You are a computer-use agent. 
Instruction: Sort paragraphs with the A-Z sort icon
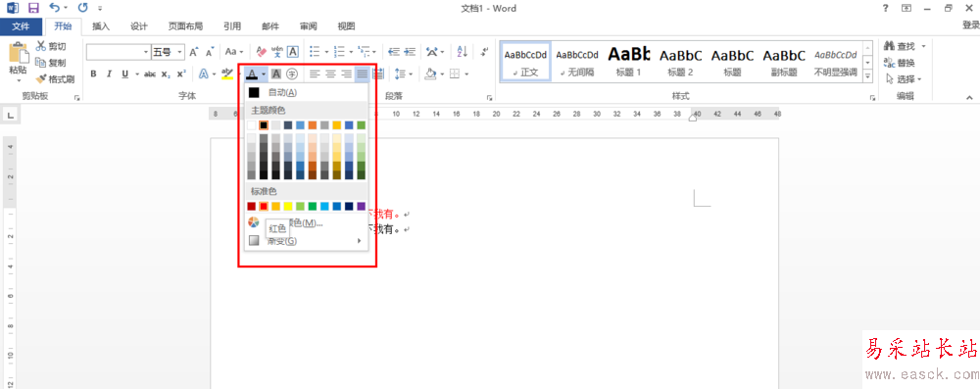(463, 52)
